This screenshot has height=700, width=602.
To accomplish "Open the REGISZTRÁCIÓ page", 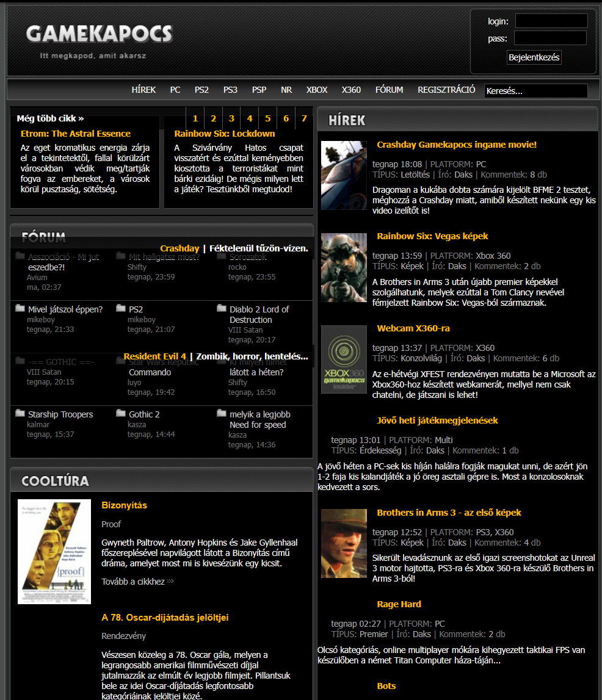I will (446, 90).
